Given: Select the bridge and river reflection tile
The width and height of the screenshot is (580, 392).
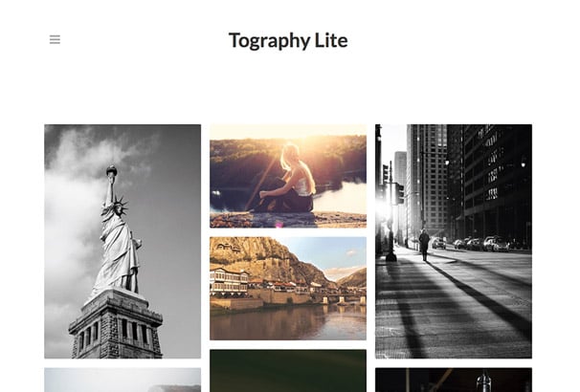Looking at the screenshot, I should pos(288,288).
